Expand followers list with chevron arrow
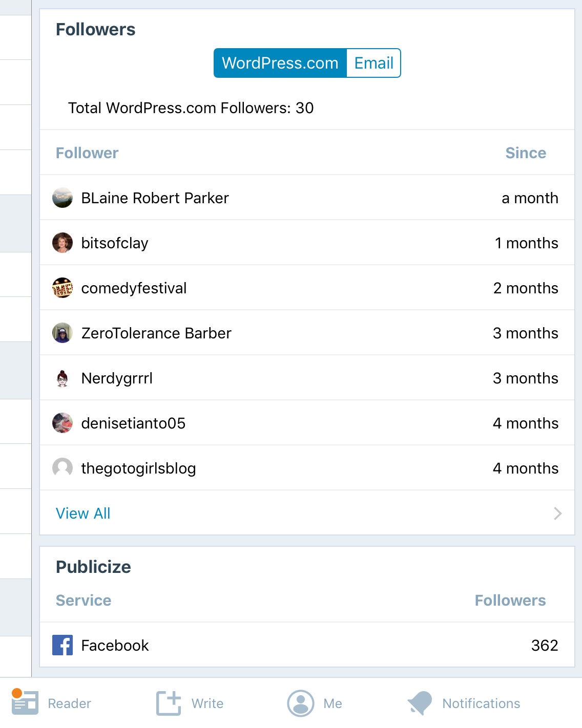 point(558,513)
